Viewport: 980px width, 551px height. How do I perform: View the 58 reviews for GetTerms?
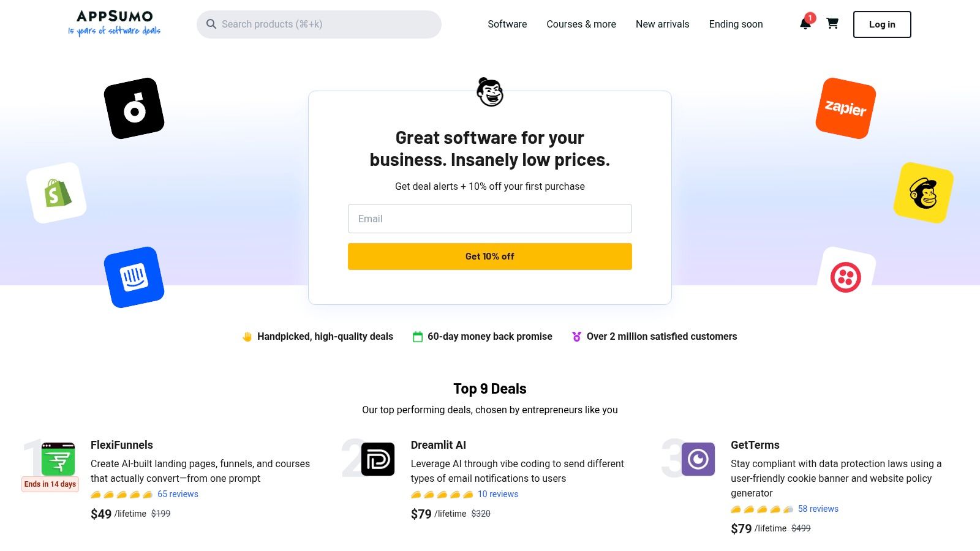[818, 509]
